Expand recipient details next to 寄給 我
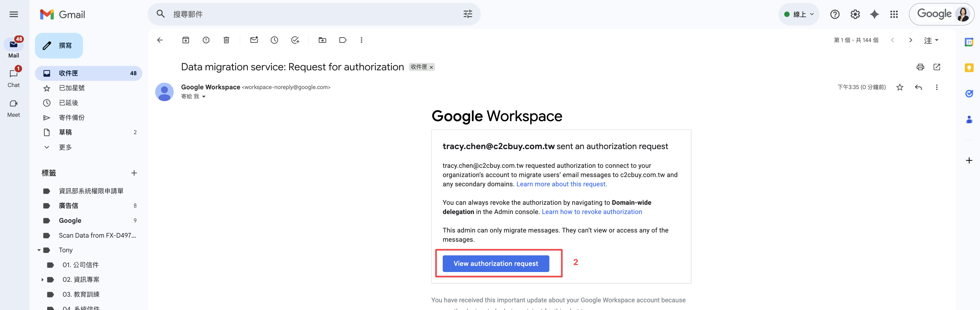This screenshot has width=980, height=310. [x=204, y=97]
